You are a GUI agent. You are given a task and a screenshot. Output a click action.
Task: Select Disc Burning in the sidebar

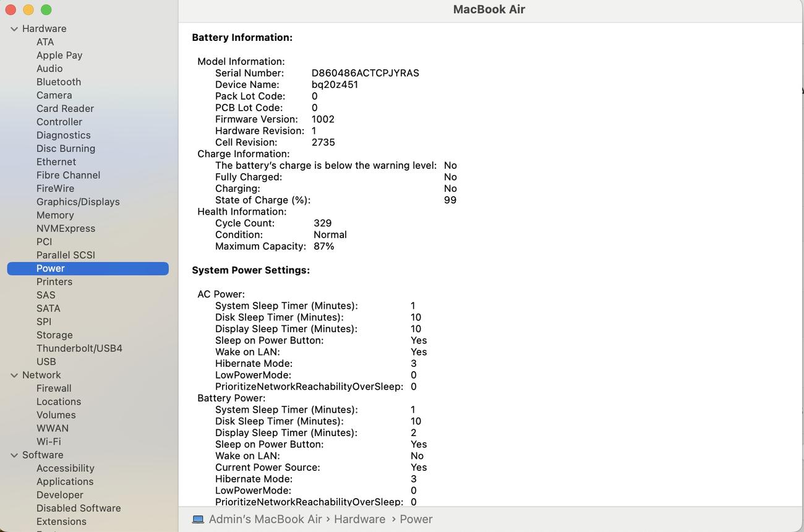tap(66, 148)
